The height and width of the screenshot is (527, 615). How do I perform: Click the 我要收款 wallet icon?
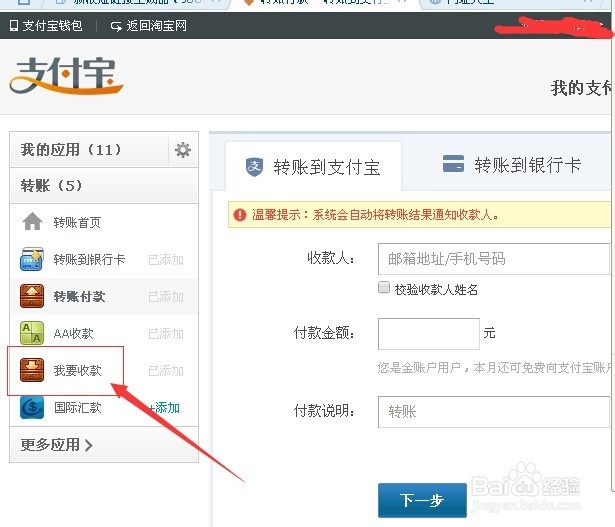[x=32, y=370]
